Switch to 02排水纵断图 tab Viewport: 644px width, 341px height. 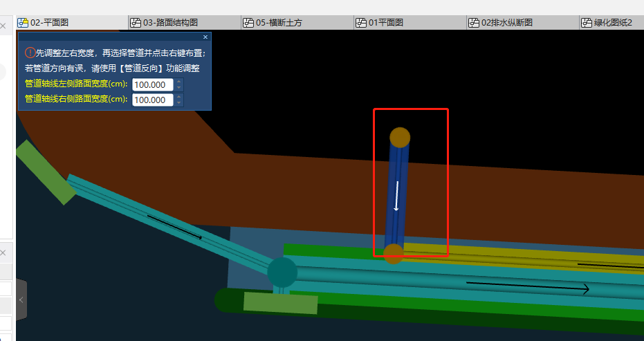[x=506, y=23]
